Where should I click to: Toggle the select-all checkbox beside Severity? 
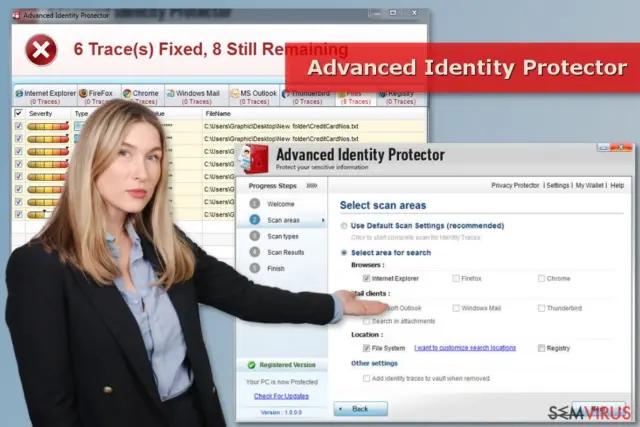coord(18,113)
